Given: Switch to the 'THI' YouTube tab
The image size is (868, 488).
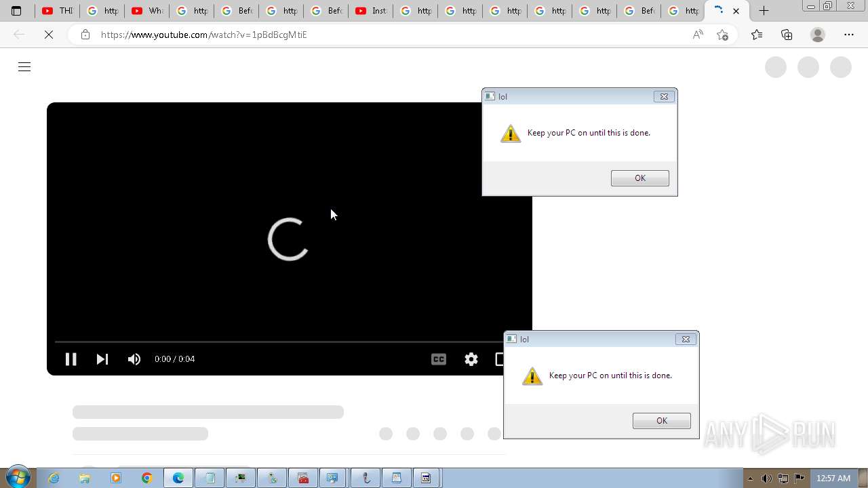Looking at the screenshot, I should pyautogui.click(x=57, y=11).
